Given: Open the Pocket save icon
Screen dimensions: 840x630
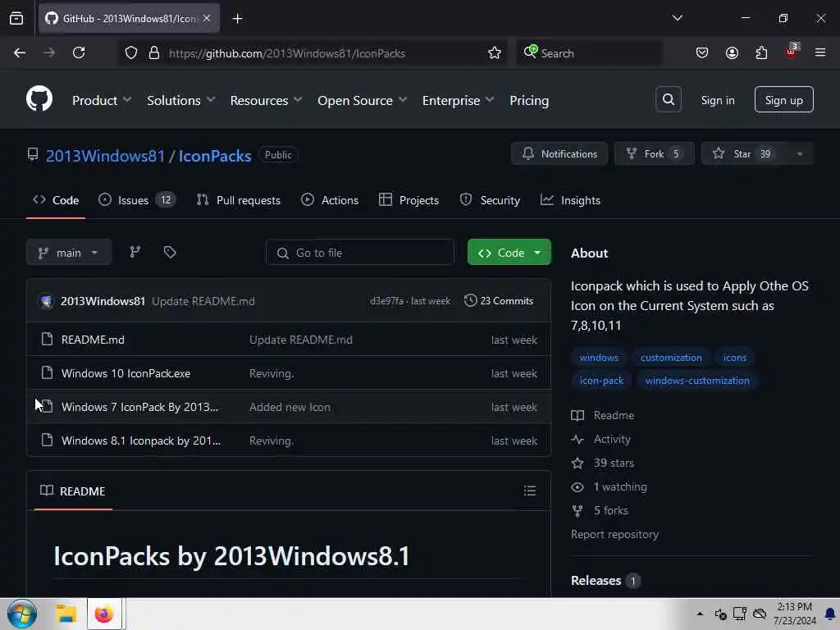Looking at the screenshot, I should (702, 52).
